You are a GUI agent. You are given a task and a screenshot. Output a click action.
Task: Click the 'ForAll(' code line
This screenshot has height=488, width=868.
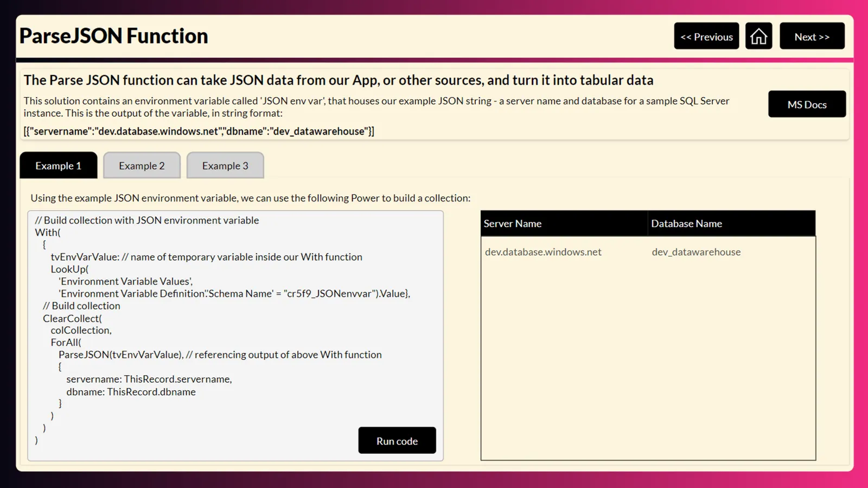[66, 343]
